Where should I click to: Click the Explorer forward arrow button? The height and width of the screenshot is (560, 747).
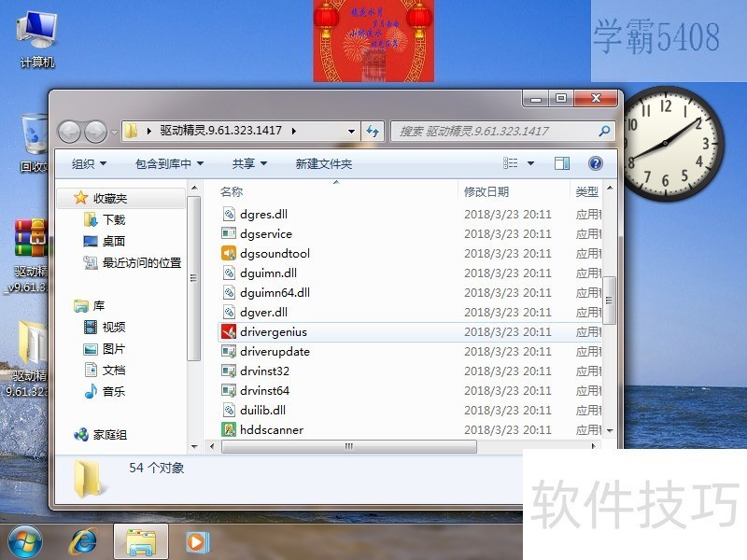[96, 132]
